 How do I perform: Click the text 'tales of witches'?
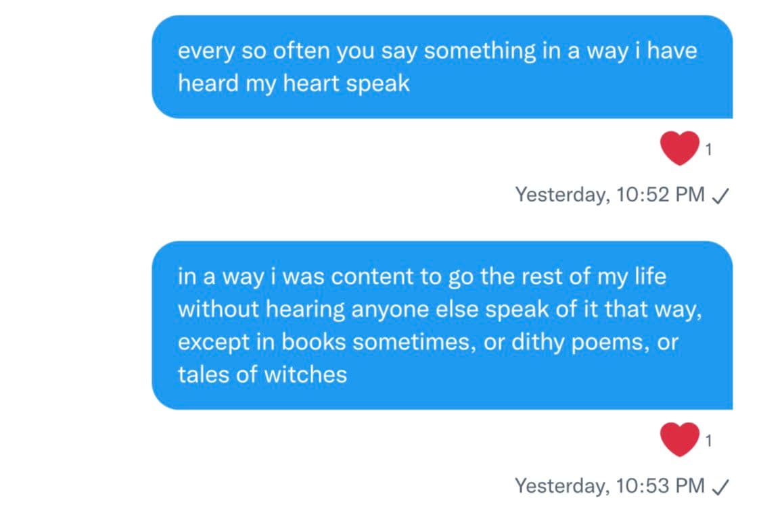(x=262, y=374)
